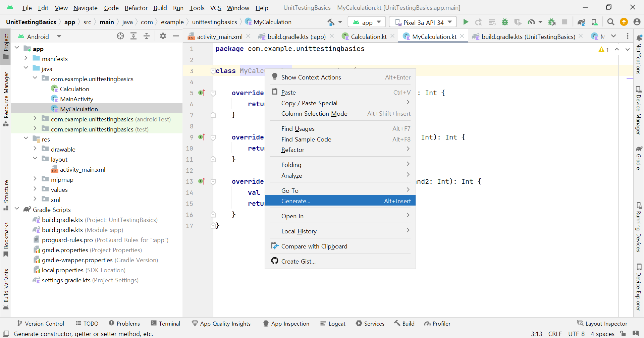The height and width of the screenshot is (338, 644).
Task: Click the Search Everywhere magnifier icon
Action: point(611,22)
